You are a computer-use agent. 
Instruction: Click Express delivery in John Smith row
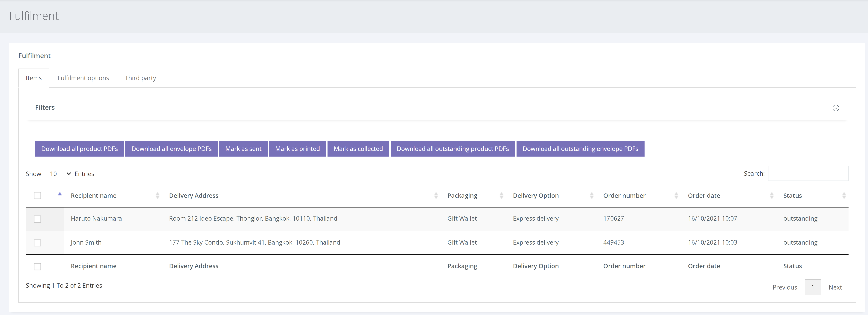(x=536, y=243)
